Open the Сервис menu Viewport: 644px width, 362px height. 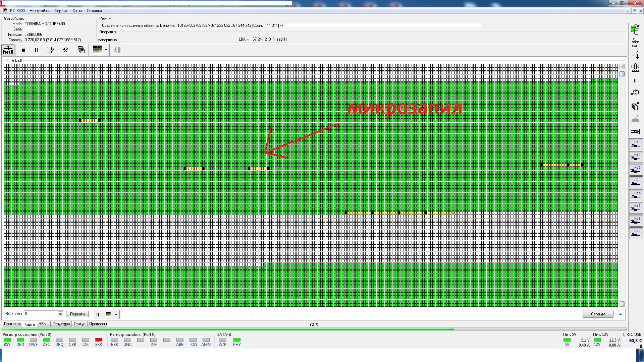click(x=61, y=11)
